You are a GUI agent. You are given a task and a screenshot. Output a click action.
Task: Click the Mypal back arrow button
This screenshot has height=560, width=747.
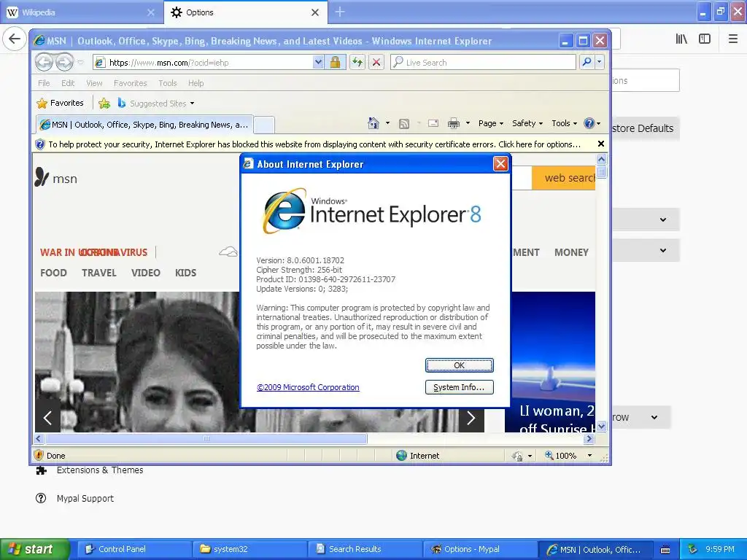(15, 39)
